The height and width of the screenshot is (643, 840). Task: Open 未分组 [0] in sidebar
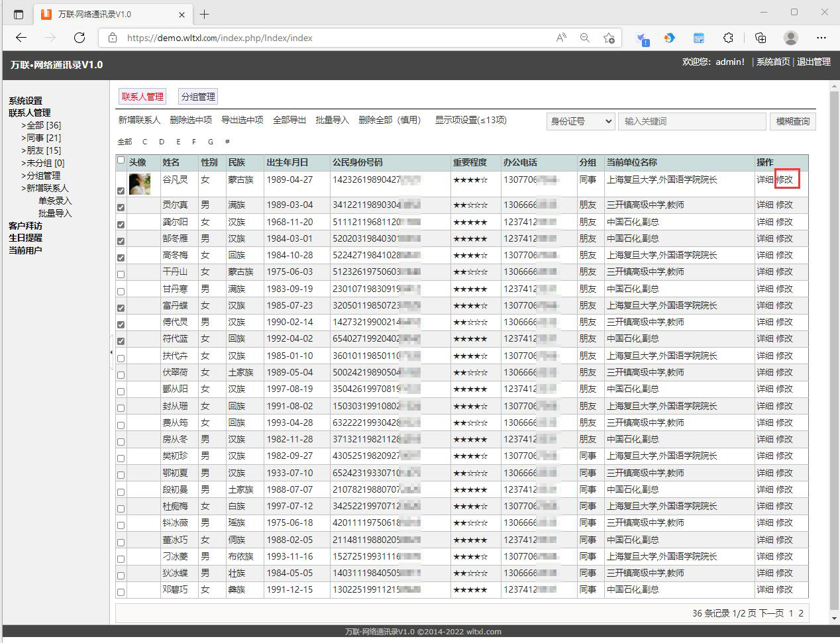point(46,163)
